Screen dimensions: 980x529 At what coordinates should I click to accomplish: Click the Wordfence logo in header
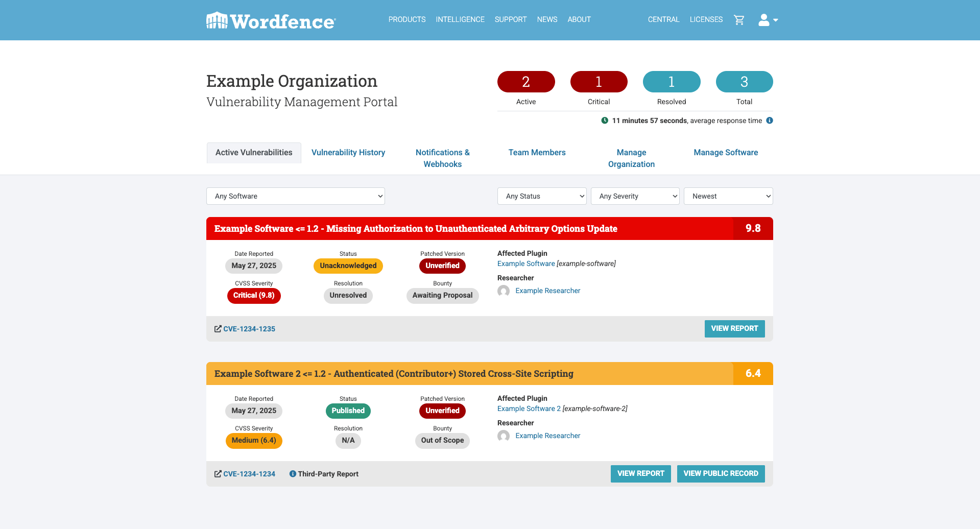point(271,21)
